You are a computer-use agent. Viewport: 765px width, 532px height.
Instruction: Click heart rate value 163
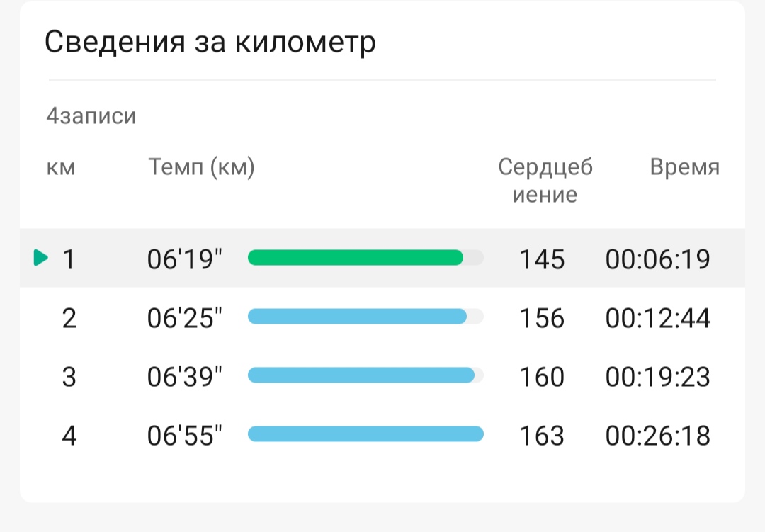pos(542,436)
